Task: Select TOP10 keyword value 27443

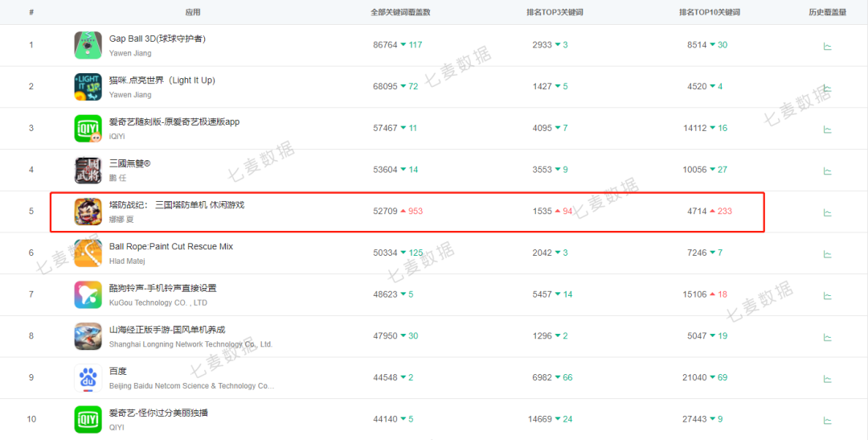Action: 694,419
